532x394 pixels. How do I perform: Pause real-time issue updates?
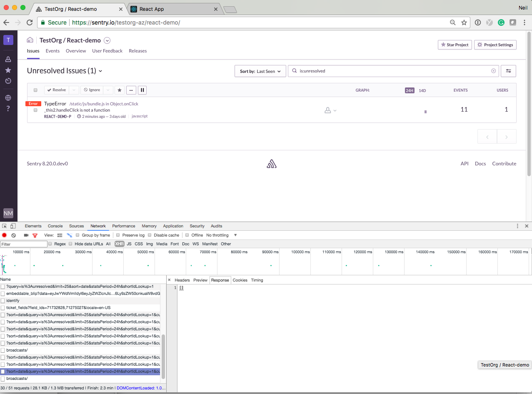coord(142,90)
